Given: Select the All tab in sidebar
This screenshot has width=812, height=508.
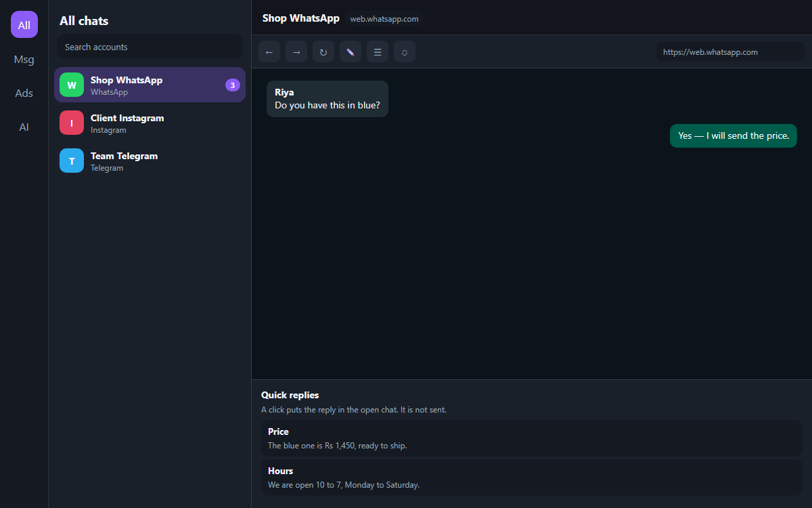Looking at the screenshot, I should (24, 25).
